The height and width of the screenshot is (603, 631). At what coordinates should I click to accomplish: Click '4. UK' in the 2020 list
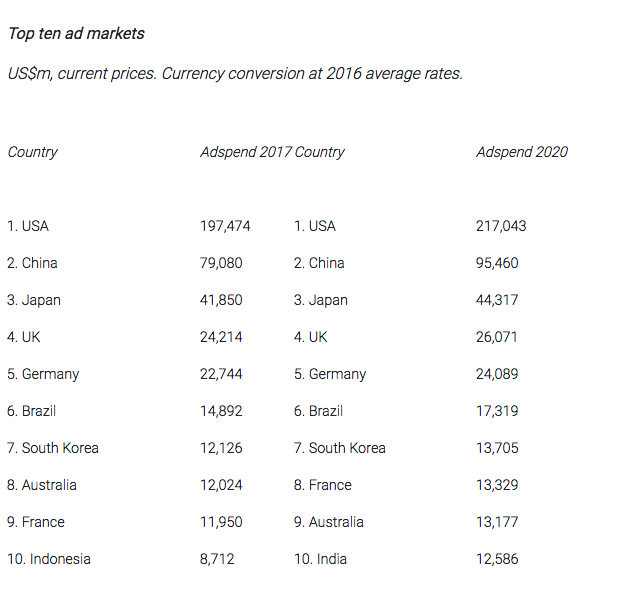pos(310,337)
